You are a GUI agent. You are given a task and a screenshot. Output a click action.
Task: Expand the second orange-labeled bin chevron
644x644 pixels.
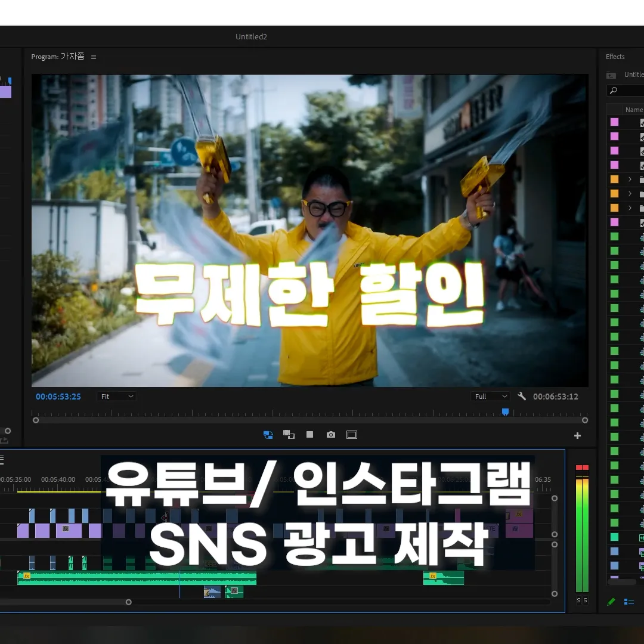click(630, 193)
